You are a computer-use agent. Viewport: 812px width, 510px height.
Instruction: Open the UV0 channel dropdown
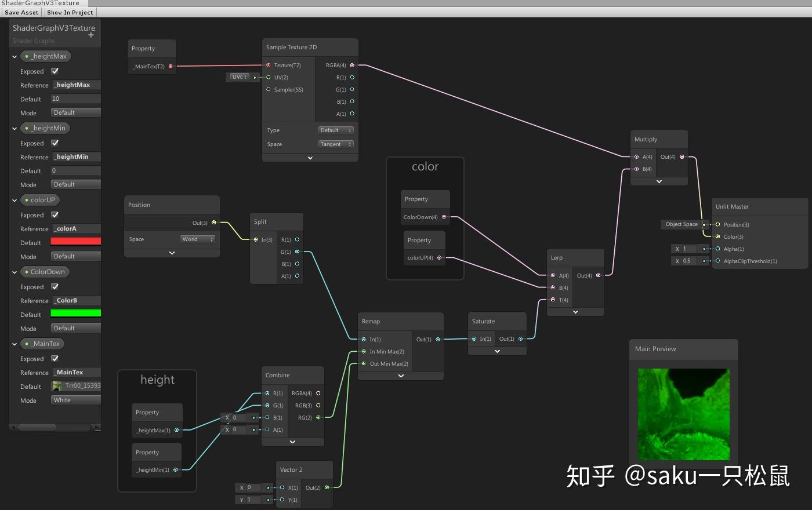point(240,77)
